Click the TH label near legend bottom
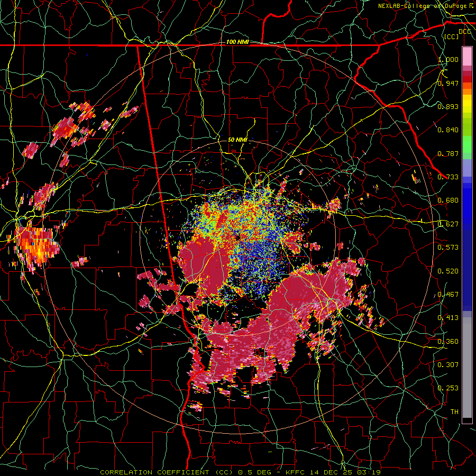This screenshot has height=476, width=476. 454,412
